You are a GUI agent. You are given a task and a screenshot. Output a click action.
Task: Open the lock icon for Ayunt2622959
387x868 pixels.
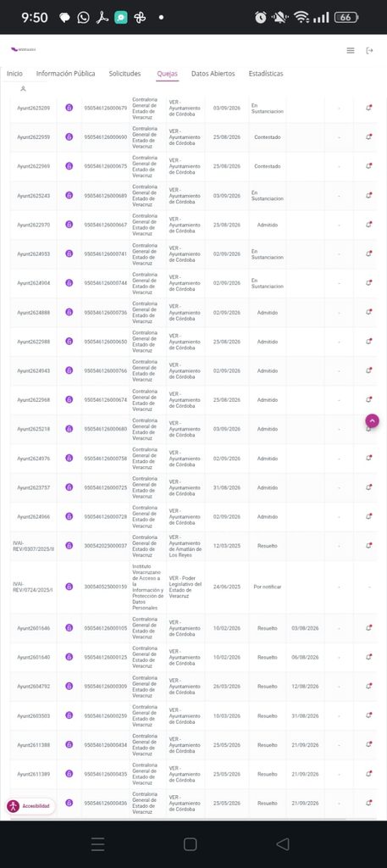tap(69, 136)
